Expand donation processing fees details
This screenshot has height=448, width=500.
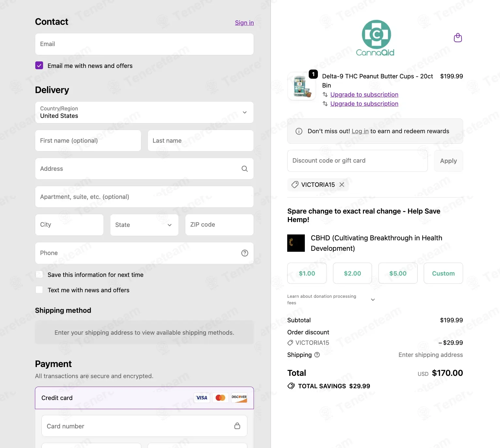373,300
